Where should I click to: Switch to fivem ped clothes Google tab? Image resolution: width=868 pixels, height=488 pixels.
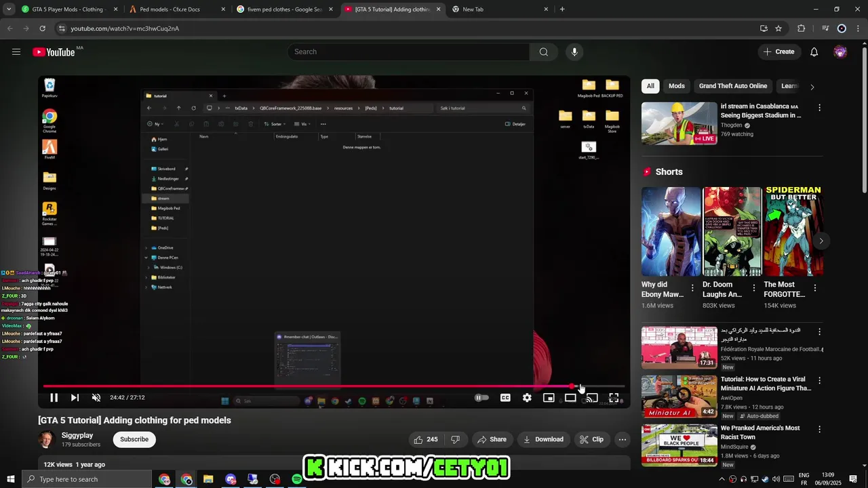[285, 9]
